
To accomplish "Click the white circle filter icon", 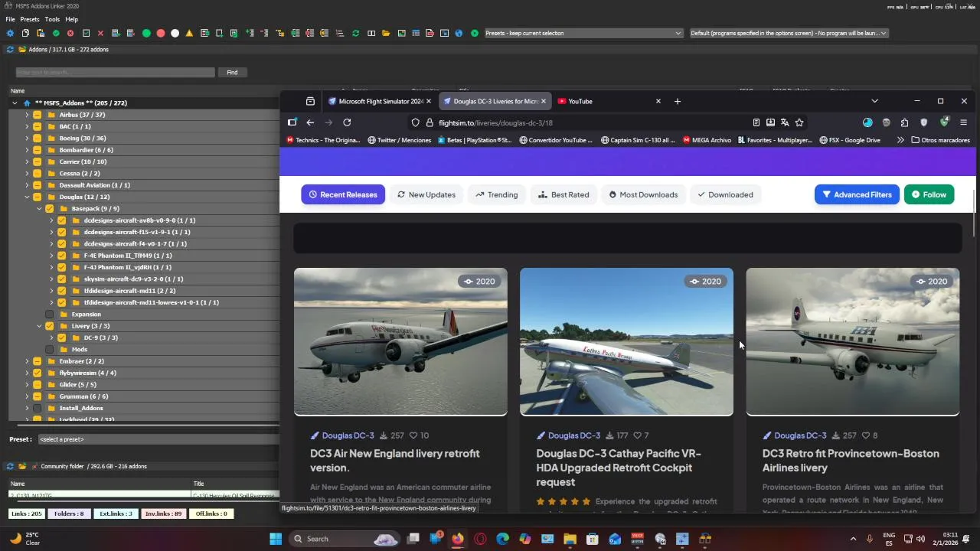I will [x=175, y=33].
